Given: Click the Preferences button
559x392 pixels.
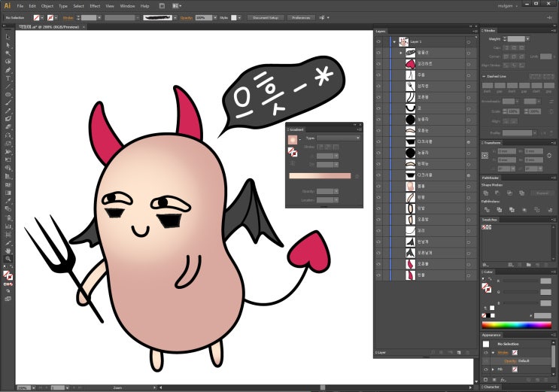Looking at the screenshot, I should pyautogui.click(x=301, y=17).
